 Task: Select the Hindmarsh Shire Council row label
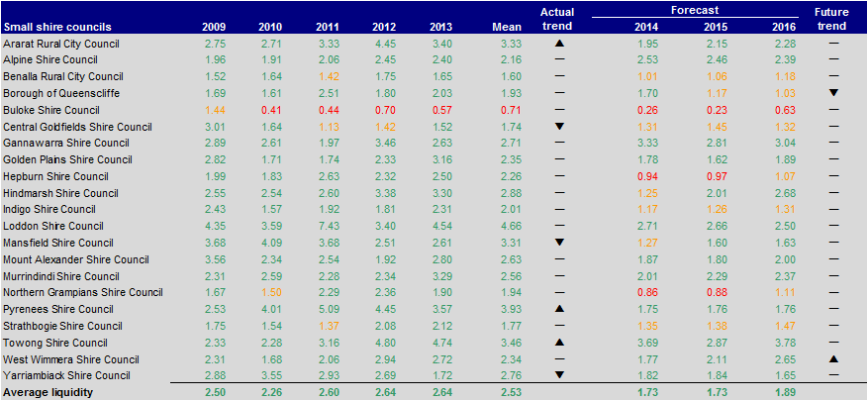pyautogui.click(x=61, y=193)
